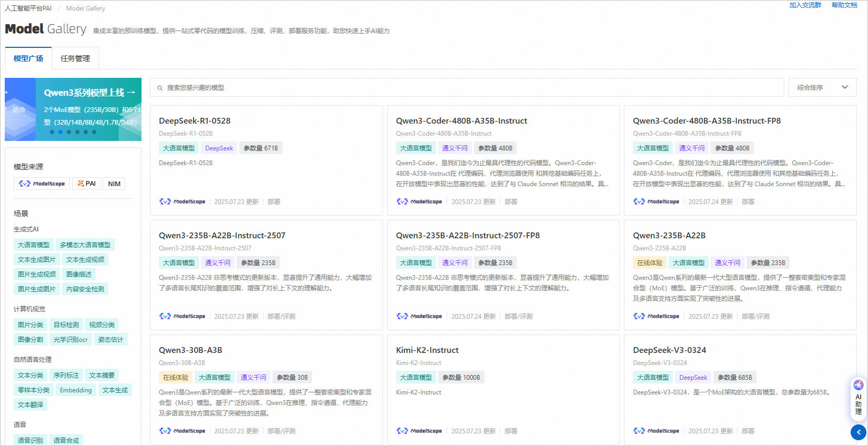Toggle the 视频分类 filter tag

pos(102,325)
